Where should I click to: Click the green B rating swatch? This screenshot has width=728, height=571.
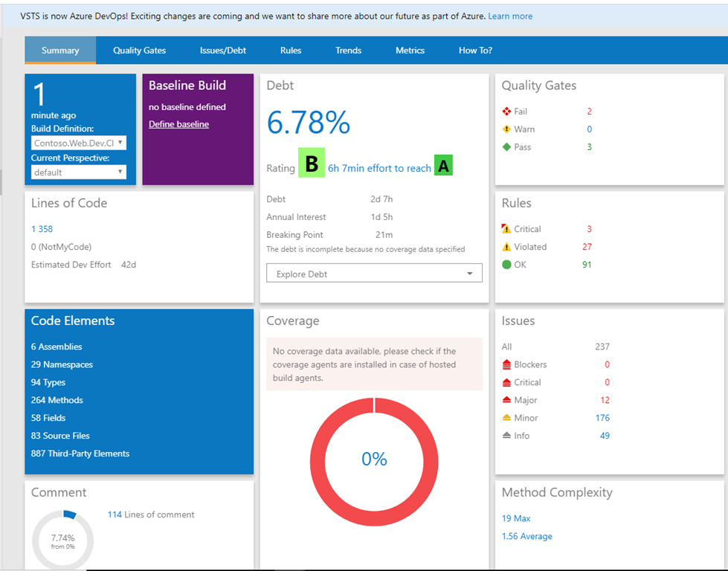312,164
